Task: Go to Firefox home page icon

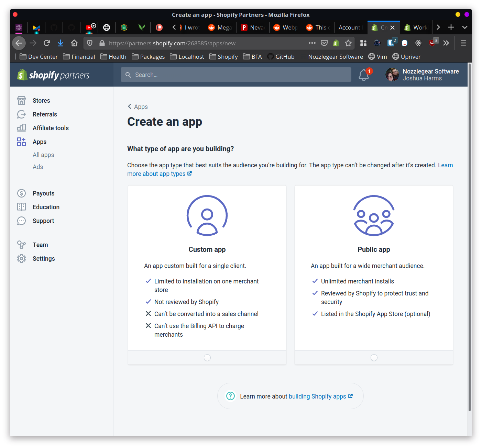Action: [x=74, y=43]
